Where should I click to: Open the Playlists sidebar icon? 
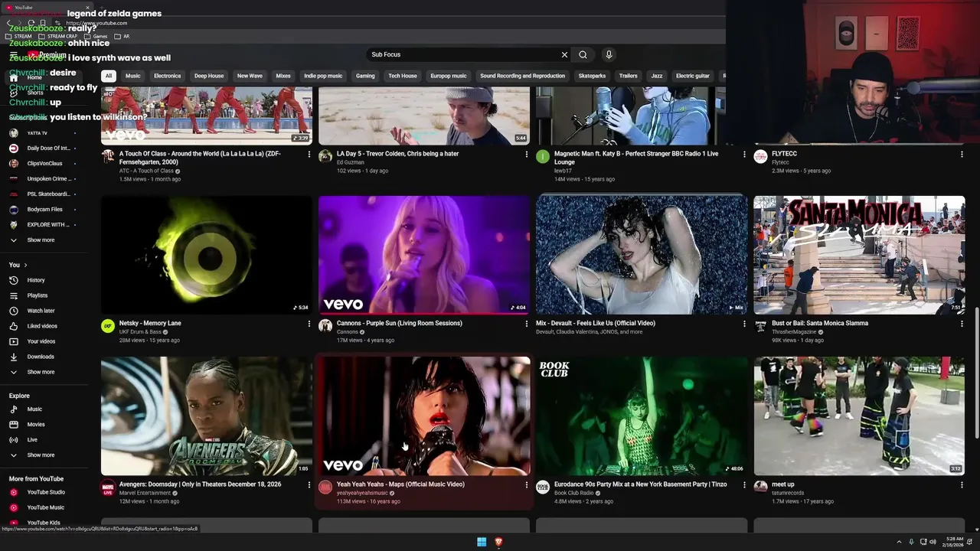click(13, 295)
